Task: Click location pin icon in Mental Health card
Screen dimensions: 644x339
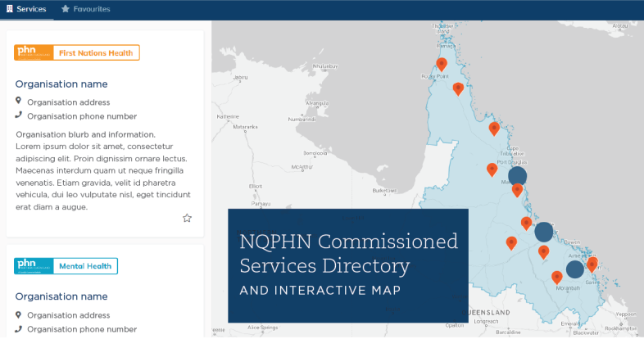Action: click(18, 314)
